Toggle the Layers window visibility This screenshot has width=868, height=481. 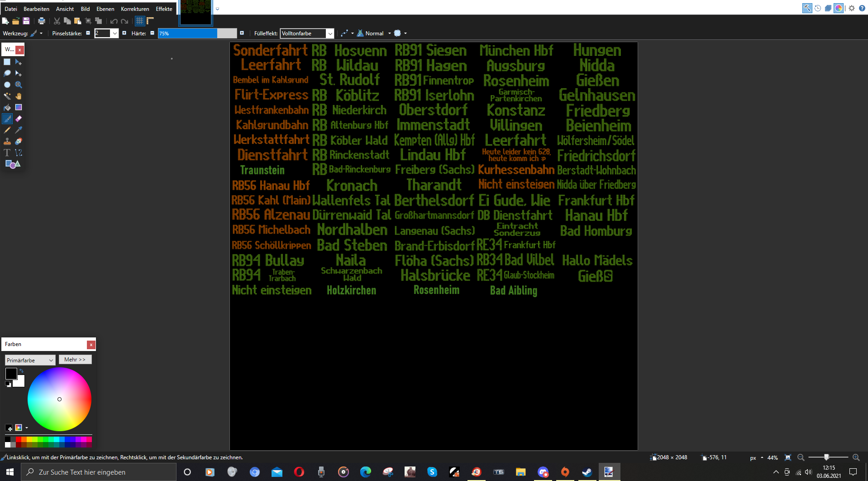point(828,8)
